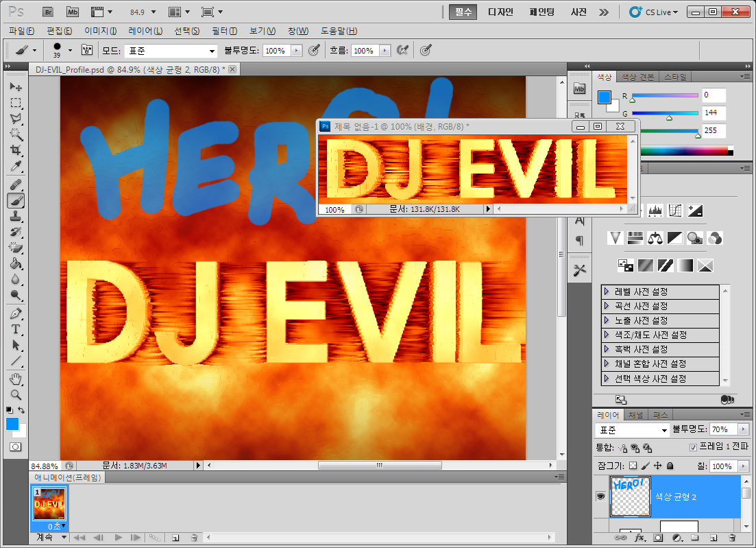Image resolution: width=756 pixels, height=548 pixels.
Task: Click the toolbox foreground blue color swatch
Action: pyautogui.click(x=12, y=424)
